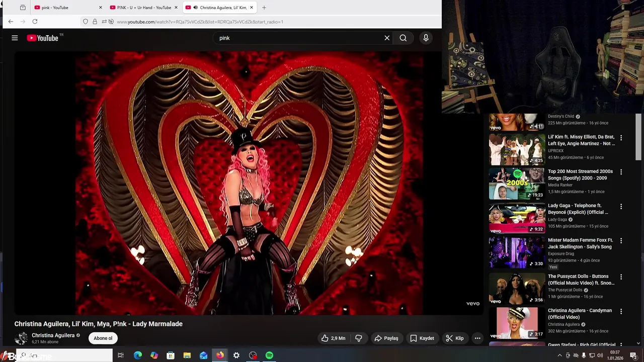Click the sidebar page scrollbar
This screenshot has height=362, width=644.
(x=638, y=137)
